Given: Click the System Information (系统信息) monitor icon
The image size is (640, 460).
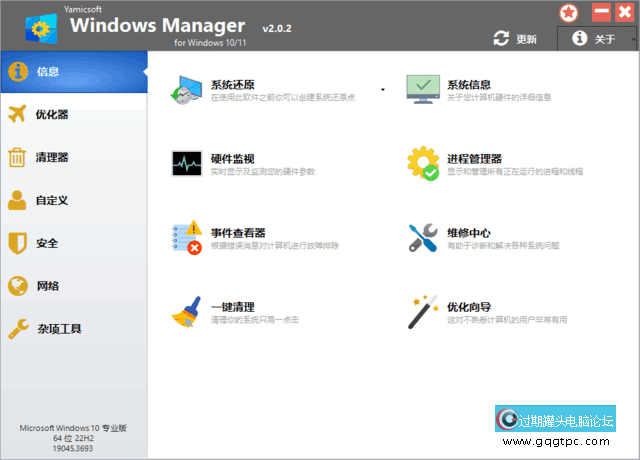Looking at the screenshot, I should (x=423, y=90).
